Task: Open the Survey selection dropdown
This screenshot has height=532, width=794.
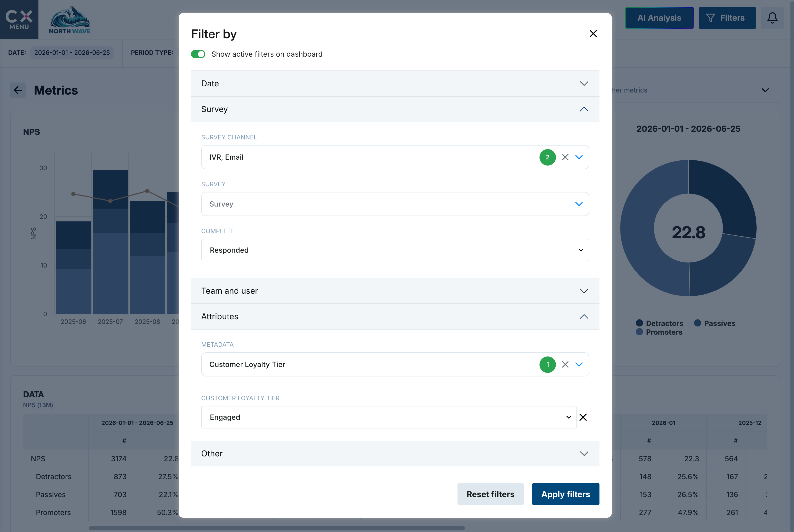Action: [x=395, y=204]
